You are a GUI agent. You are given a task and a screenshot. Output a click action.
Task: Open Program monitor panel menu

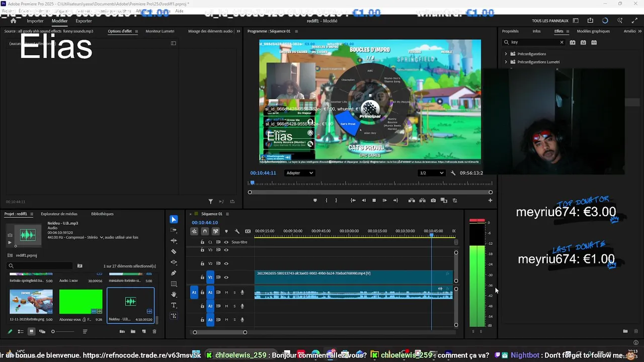pyautogui.click(x=296, y=31)
